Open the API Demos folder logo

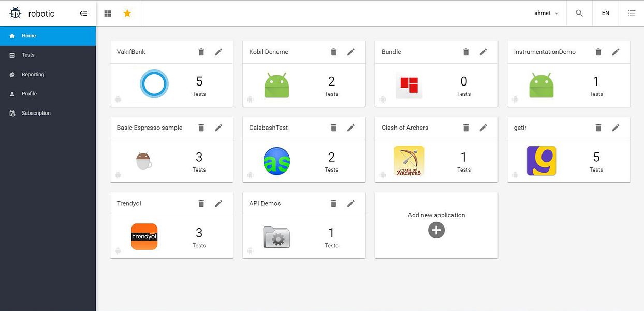[276, 237]
